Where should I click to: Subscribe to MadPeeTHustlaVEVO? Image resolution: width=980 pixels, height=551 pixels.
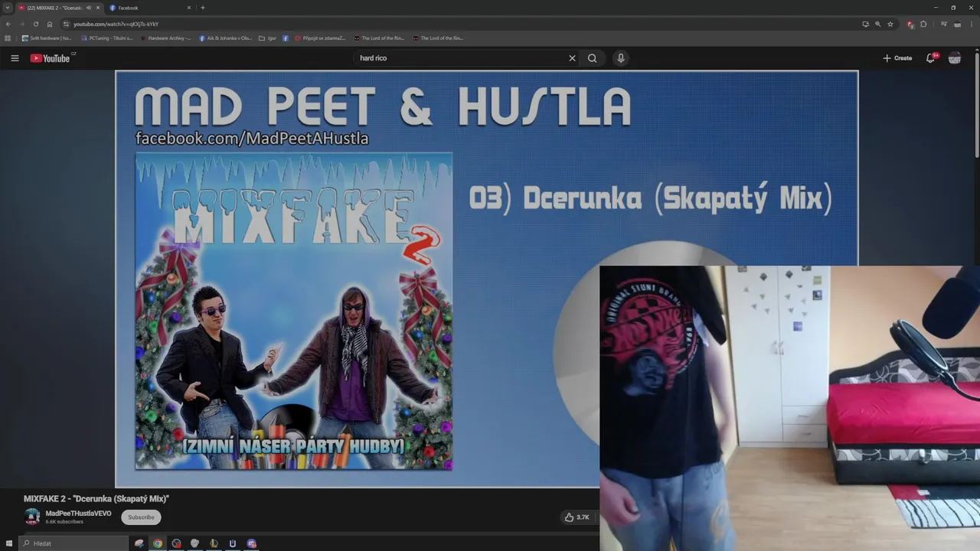tap(141, 517)
